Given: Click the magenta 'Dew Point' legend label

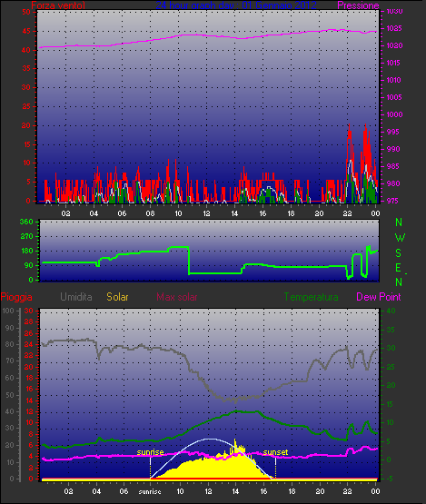Looking at the screenshot, I should pos(379,297).
